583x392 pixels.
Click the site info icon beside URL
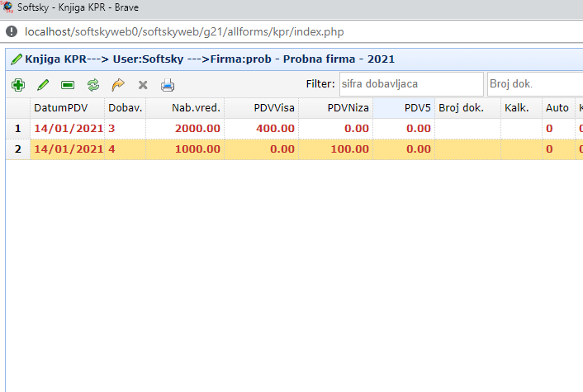pos(12,32)
